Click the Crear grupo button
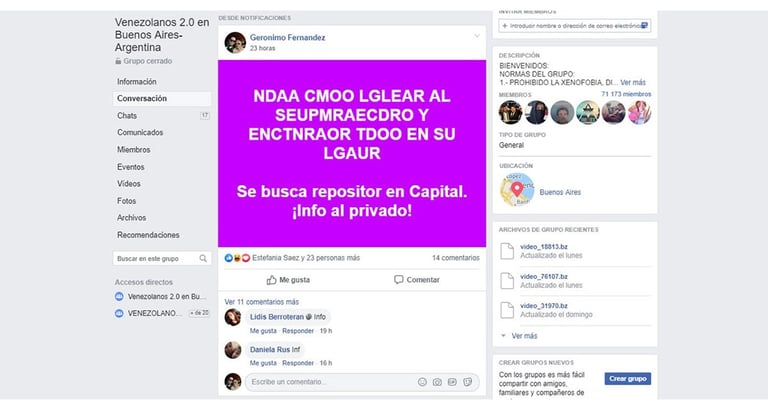Image resolution: width=768 pixels, height=411 pixels. 627,379
